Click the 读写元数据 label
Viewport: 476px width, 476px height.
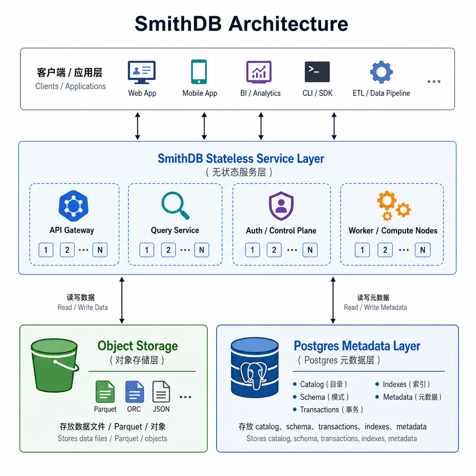[373, 297]
